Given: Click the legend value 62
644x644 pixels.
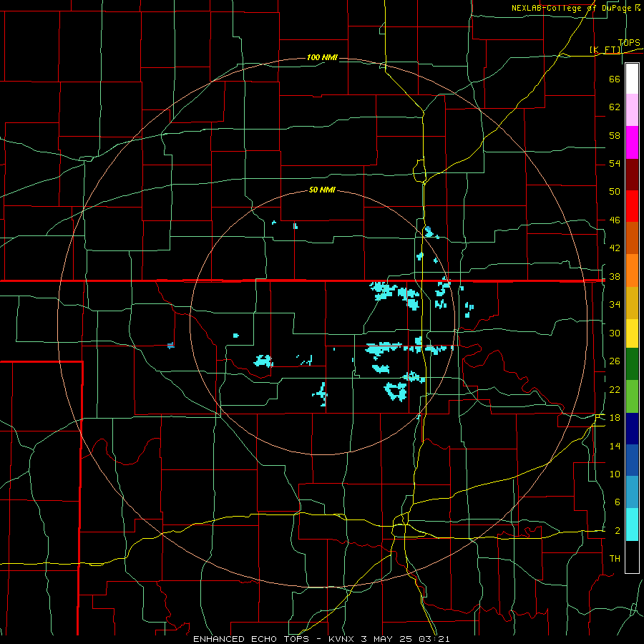Looking at the screenshot, I should 615,107.
